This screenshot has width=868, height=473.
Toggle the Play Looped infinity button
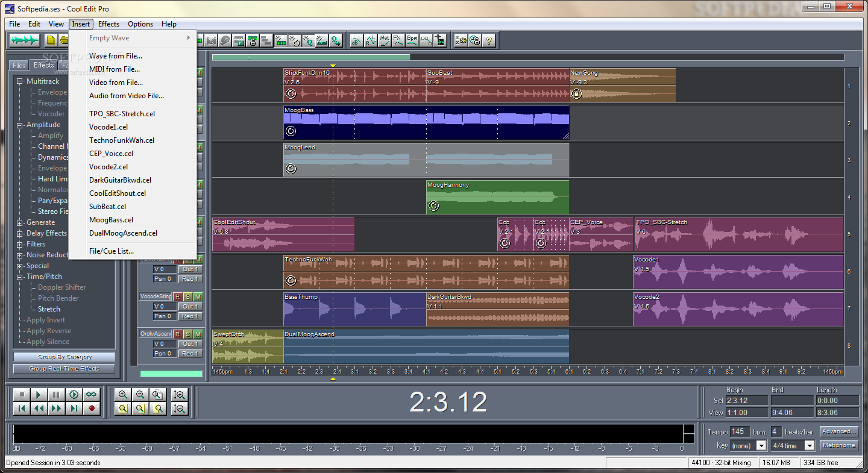(x=92, y=395)
